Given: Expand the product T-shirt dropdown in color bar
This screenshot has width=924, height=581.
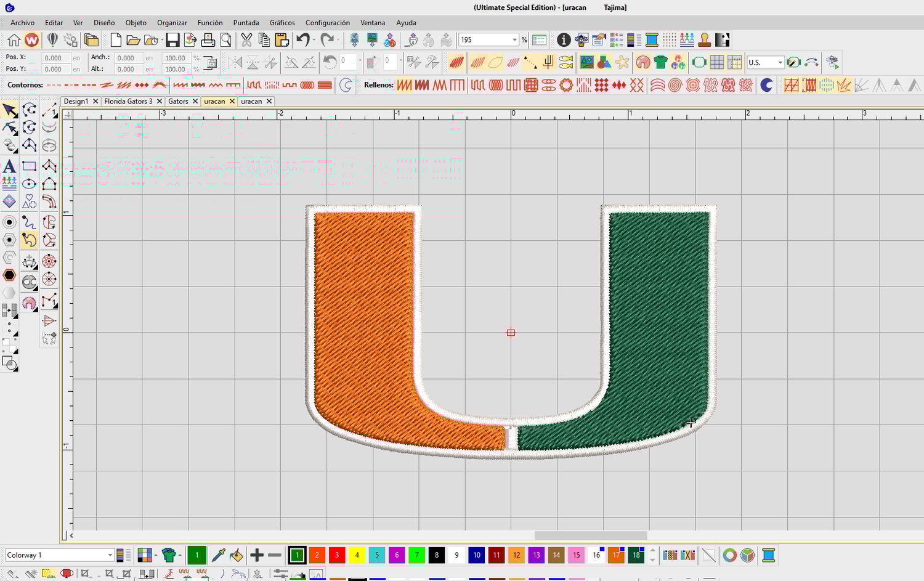Looking at the screenshot, I should click(x=180, y=555).
